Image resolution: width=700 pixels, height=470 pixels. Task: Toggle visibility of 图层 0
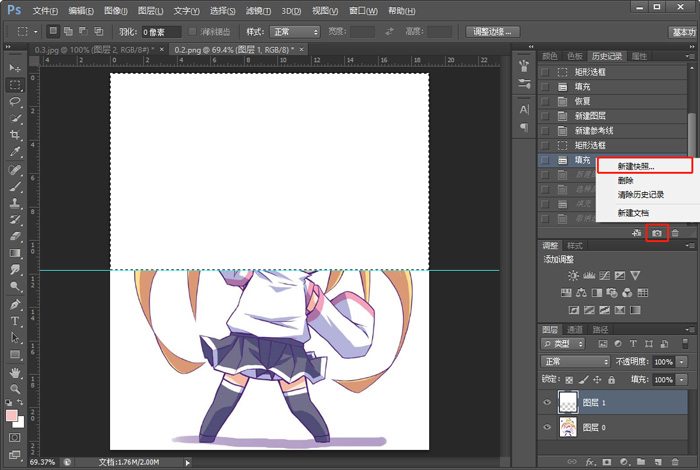pos(547,427)
